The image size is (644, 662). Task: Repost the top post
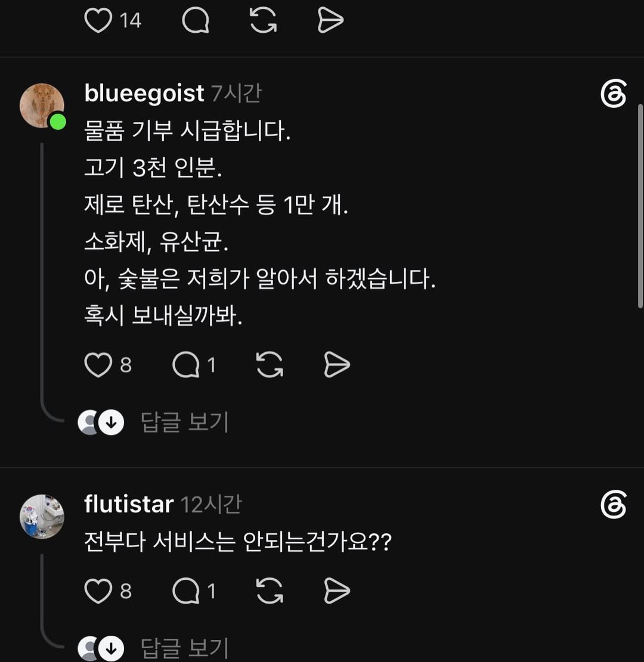[263, 20]
